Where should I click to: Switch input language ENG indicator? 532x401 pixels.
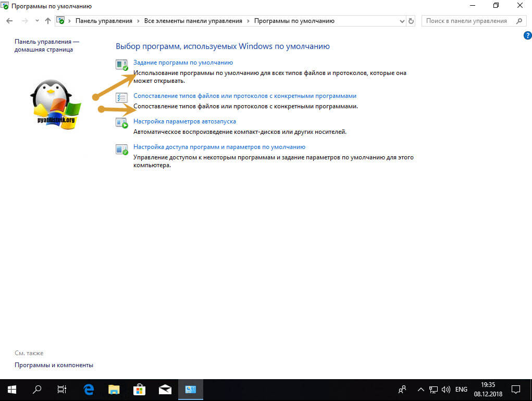coord(461,390)
